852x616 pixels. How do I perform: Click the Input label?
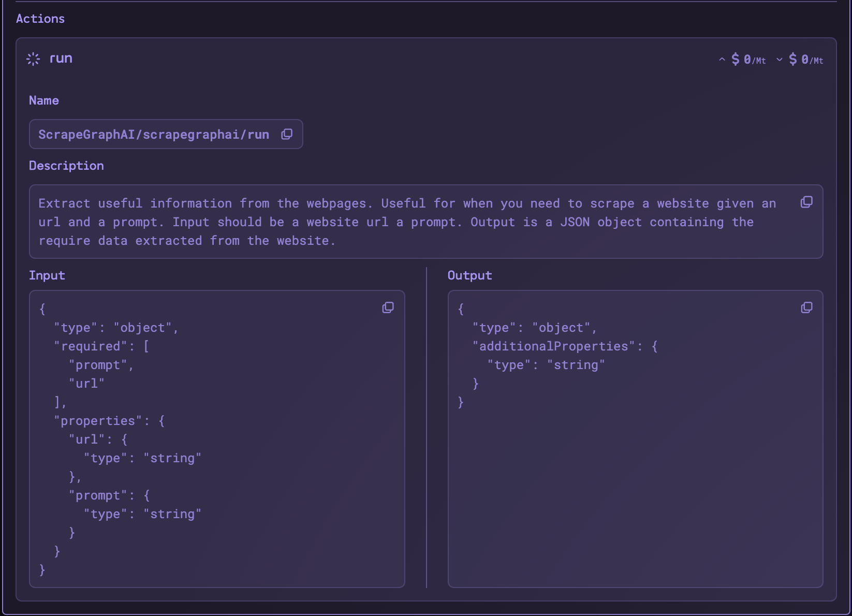47,275
